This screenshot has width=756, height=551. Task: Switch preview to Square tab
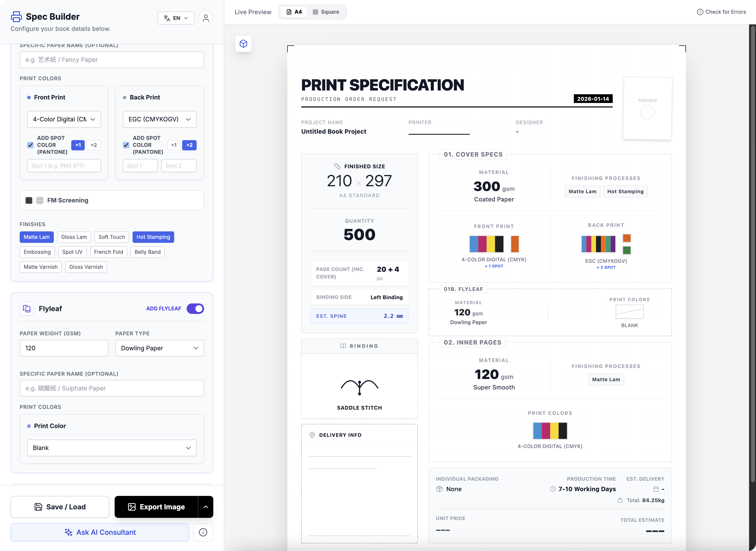[x=326, y=12]
